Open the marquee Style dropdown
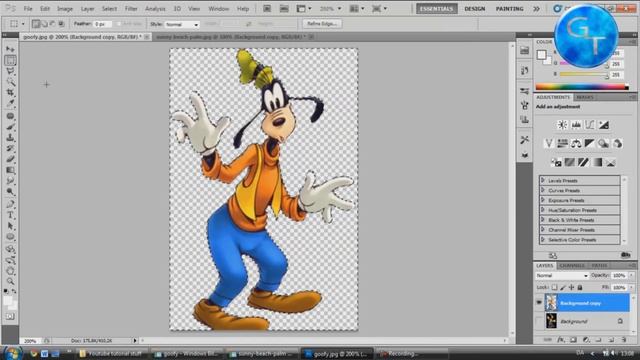 click(x=181, y=24)
